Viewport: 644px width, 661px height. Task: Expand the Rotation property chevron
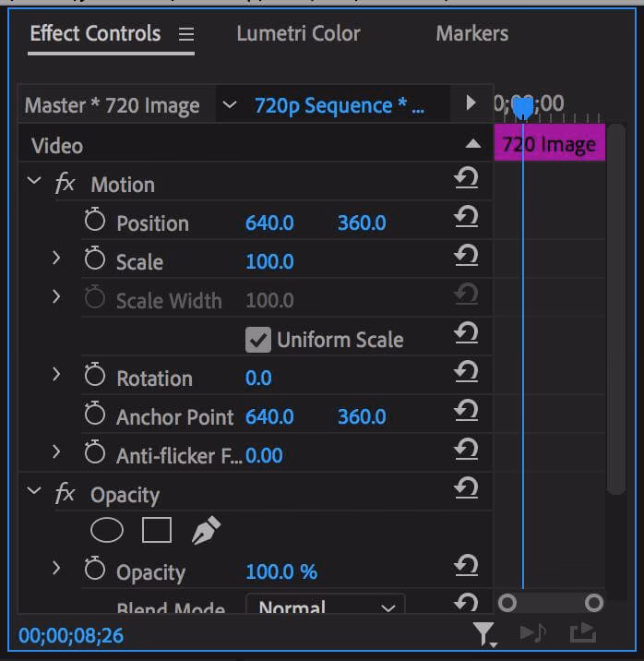point(56,376)
